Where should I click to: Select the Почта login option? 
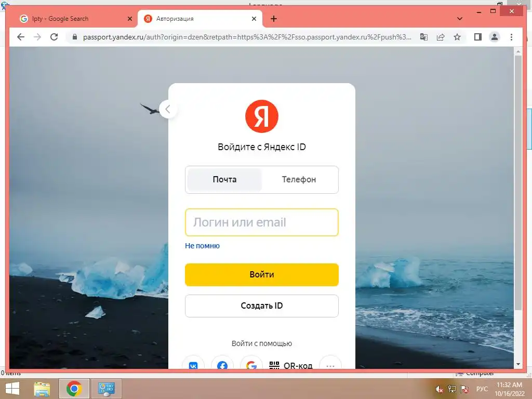click(x=224, y=179)
